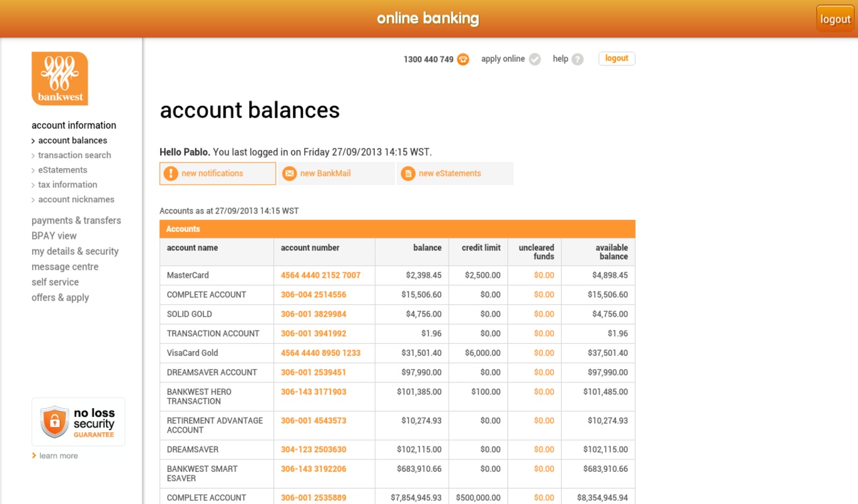This screenshot has height=504, width=858.
Task: Open account number 306-001 2539451
Action: click(x=314, y=373)
